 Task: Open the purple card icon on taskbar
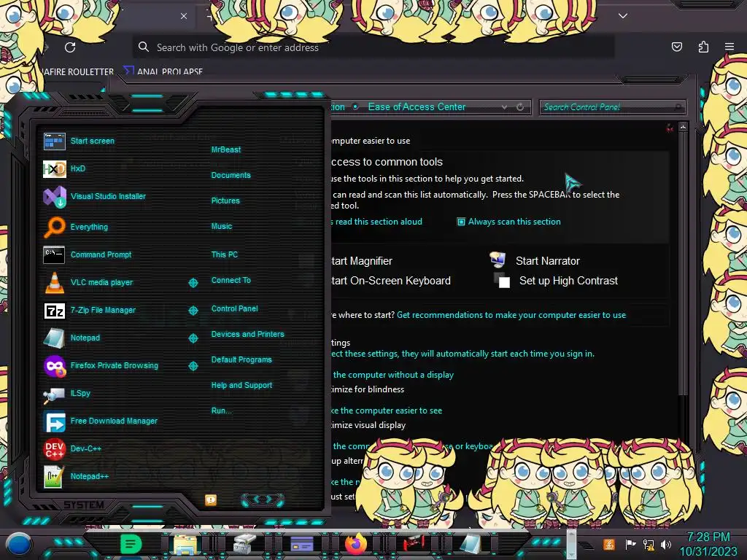click(x=301, y=544)
